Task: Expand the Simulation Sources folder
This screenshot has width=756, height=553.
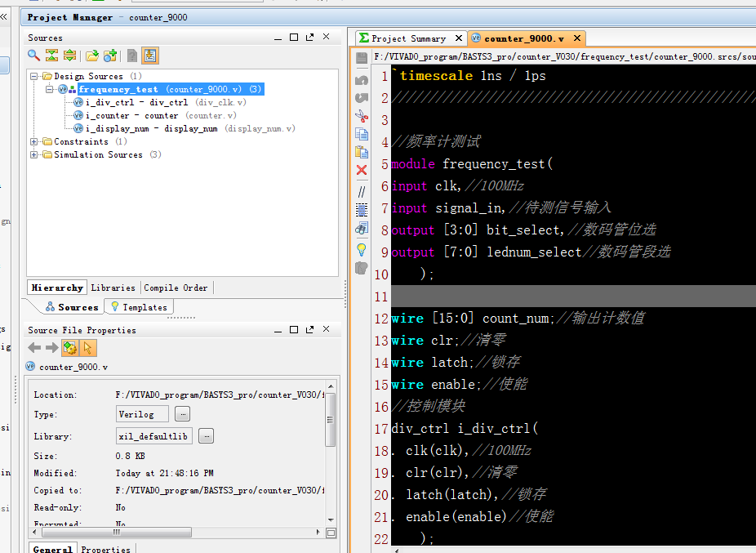Action: pos(33,154)
